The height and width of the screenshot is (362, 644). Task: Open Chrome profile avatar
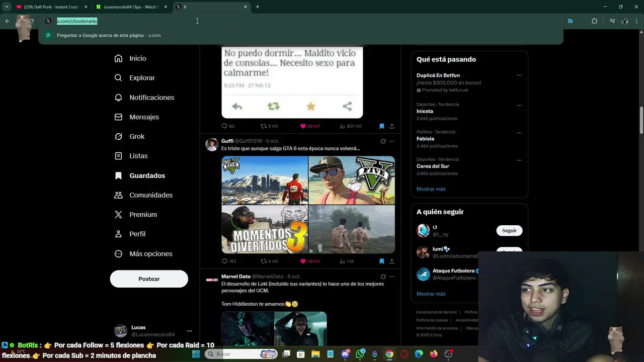625,21
